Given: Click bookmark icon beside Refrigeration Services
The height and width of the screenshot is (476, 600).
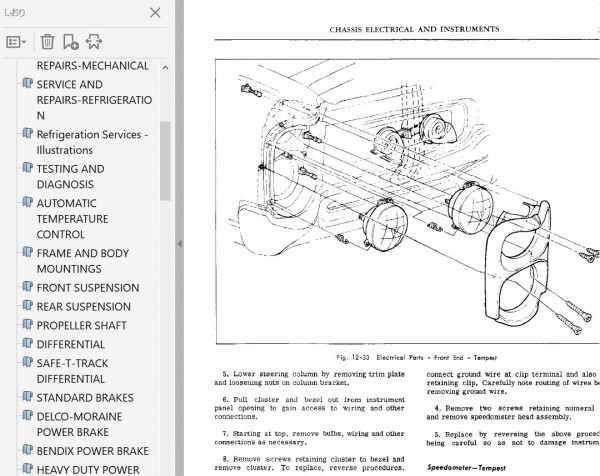Looking at the screenshot, I should [27, 134].
